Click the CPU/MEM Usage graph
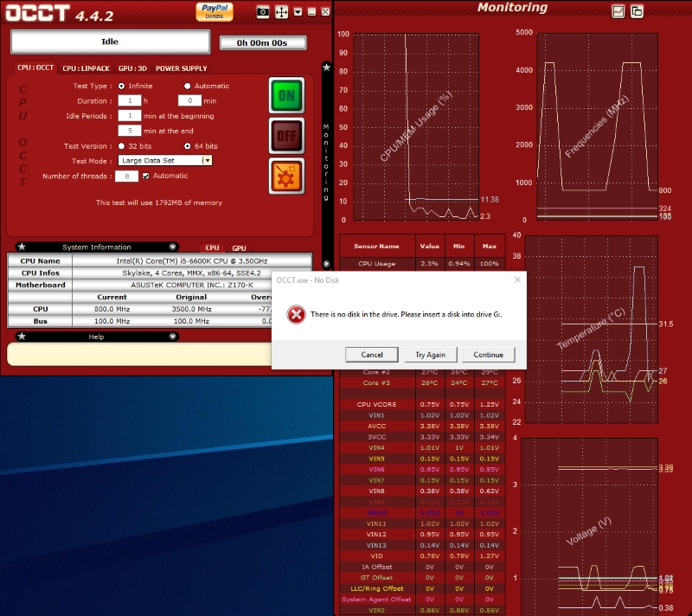This screenshot has height=616, width=692. coord(416,126)
